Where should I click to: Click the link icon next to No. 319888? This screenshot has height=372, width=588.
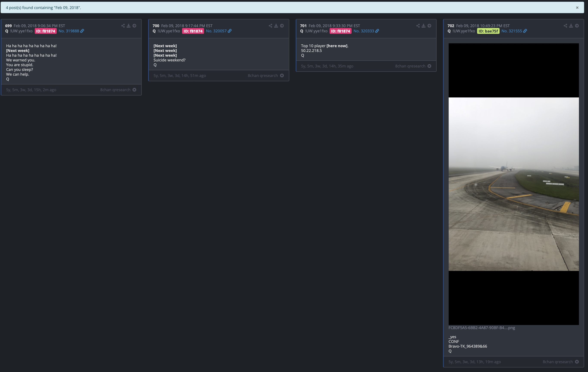pos(82,31)
